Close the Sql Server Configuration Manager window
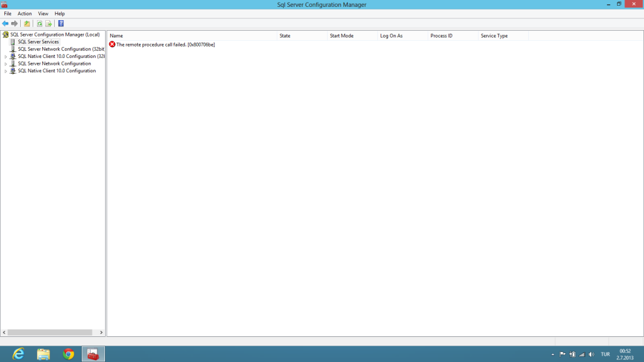The image size is (644, 362). click(x=634, y=4)
